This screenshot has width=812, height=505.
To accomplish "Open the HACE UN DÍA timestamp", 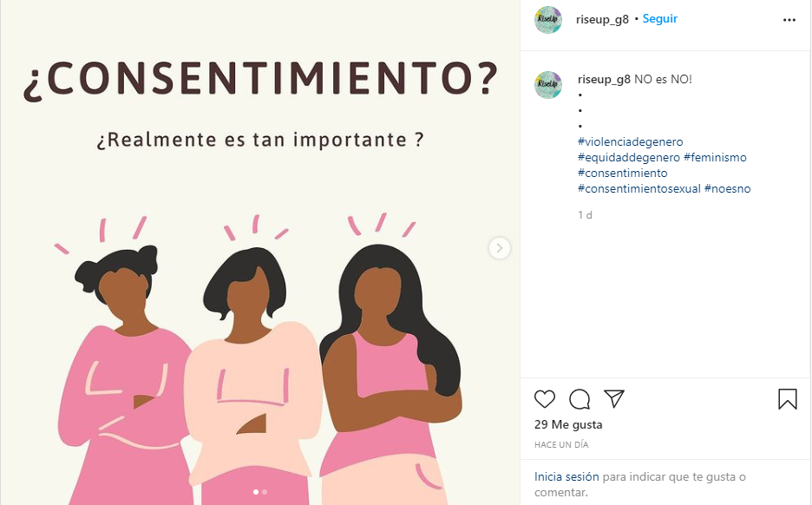I will point(561,445).
